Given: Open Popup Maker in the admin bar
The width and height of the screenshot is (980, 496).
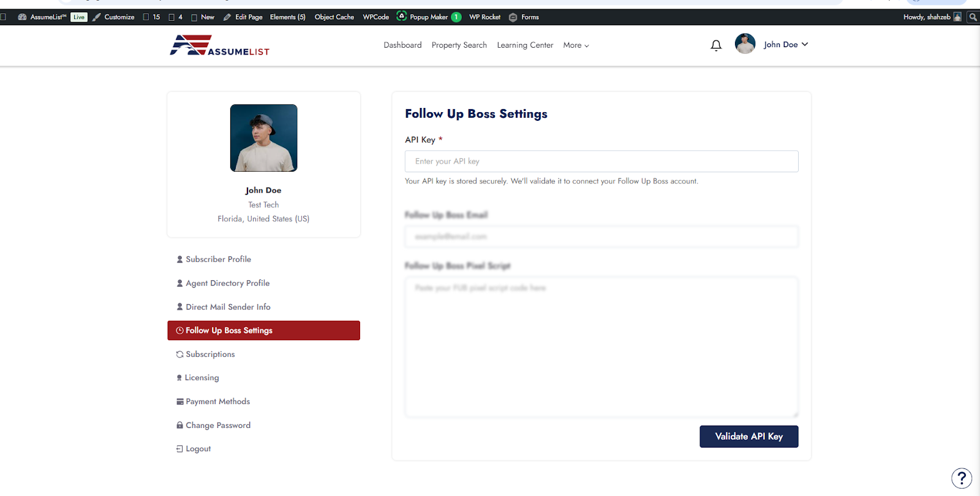Looking at the screenshot, I should [429, 17].
